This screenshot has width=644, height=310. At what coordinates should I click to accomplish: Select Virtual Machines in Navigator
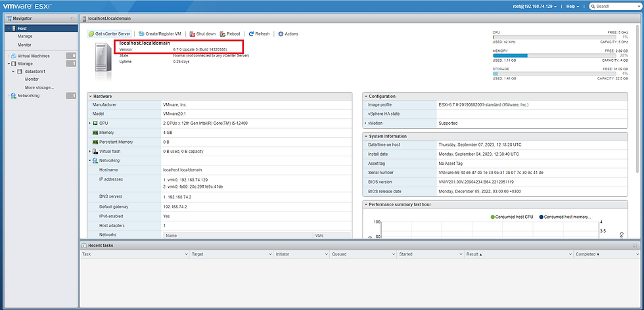click(x=34, y=56)
